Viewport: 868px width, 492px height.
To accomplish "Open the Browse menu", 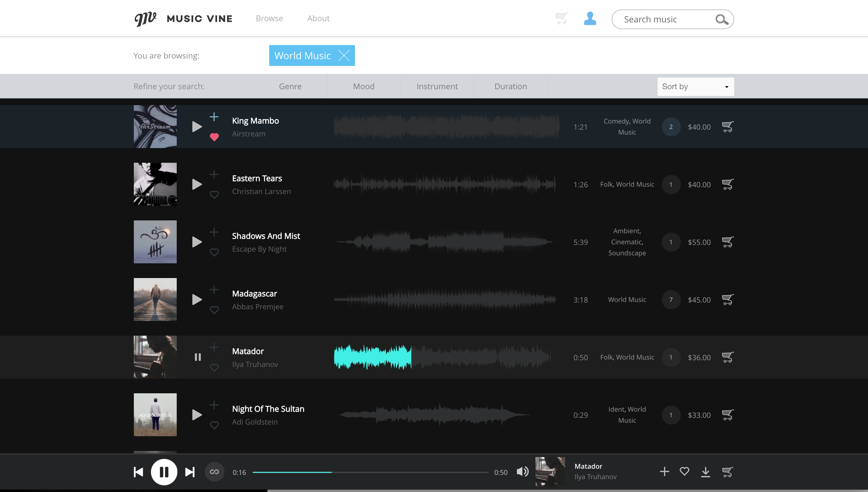I will tap(269, 18).
